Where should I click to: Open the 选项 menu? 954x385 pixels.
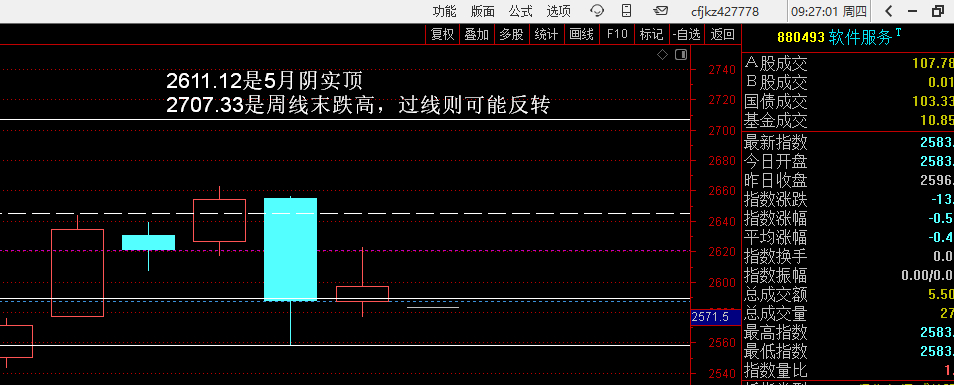559,11
